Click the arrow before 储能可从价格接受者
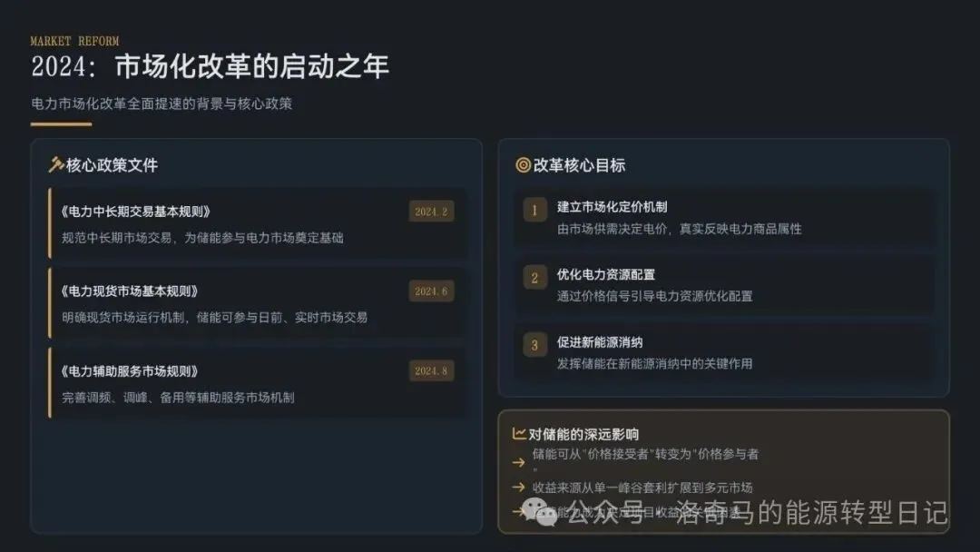This screenshot has height=552, width=980. point(518,463)
